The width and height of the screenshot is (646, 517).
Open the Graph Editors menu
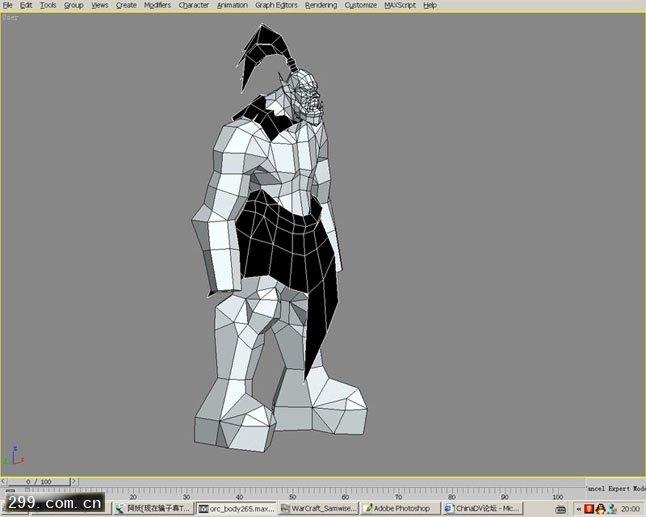[276, 5]
